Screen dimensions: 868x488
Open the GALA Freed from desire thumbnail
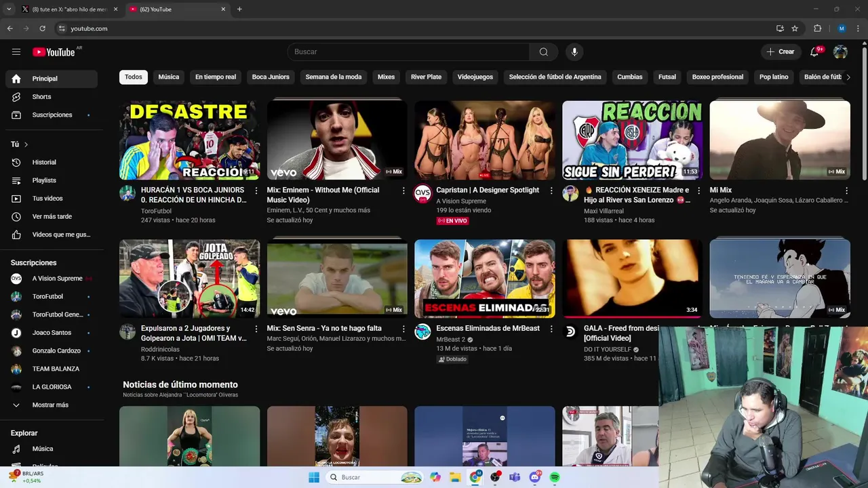click(x=632, y=279)
